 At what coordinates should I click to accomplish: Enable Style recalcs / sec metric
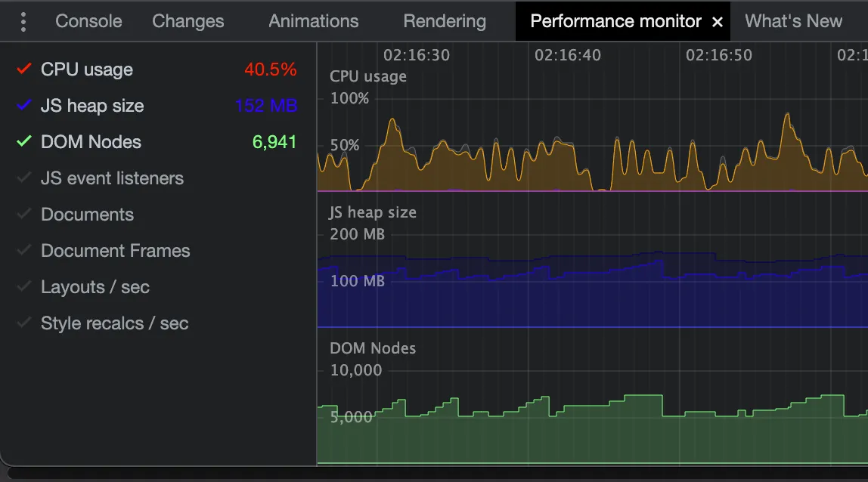pyautogui.click(x=114, y=323)
